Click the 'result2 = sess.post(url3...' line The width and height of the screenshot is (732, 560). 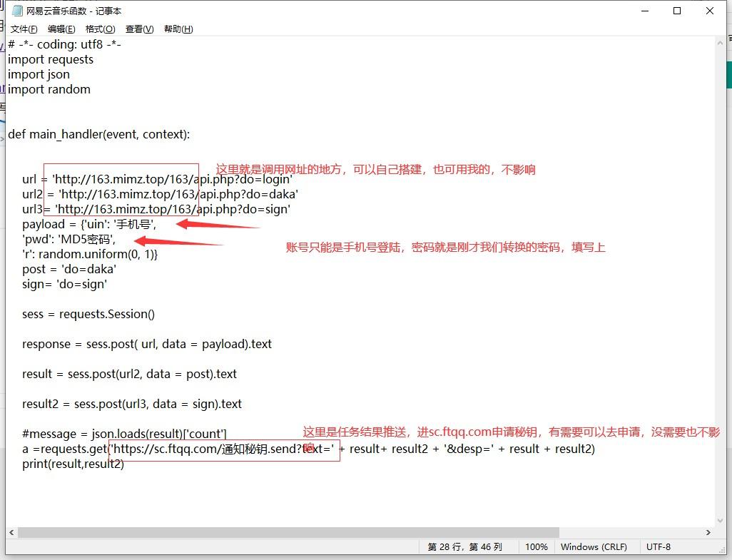point(132,404)
